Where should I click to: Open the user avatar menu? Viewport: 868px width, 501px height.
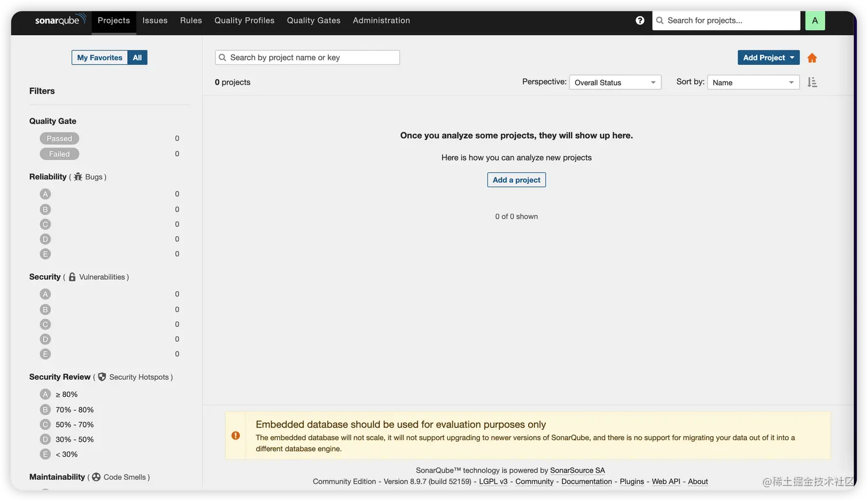[x=815, y=20]
